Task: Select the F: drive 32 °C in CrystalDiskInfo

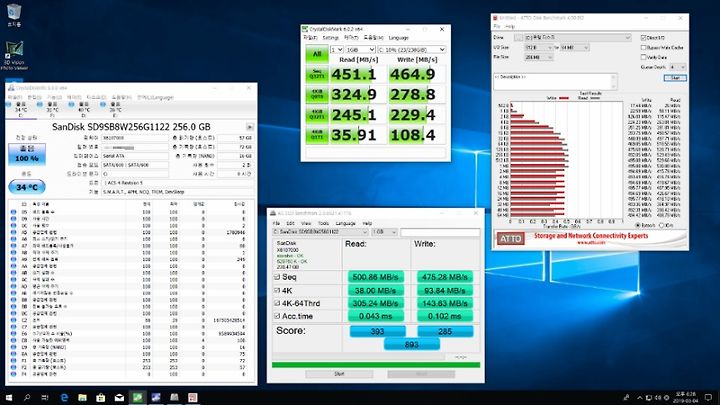Action: pos(51,109)
